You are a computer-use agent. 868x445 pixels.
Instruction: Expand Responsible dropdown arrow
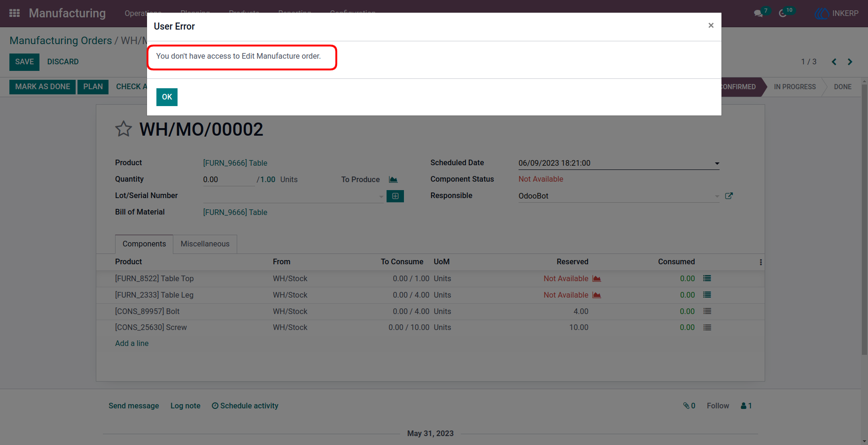pos(717,196)
